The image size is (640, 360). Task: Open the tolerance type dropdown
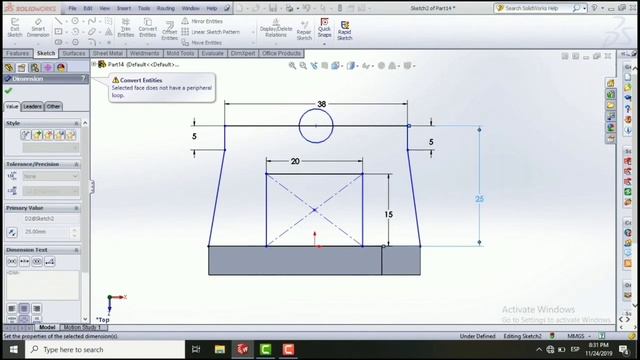[x=50, y=176]
